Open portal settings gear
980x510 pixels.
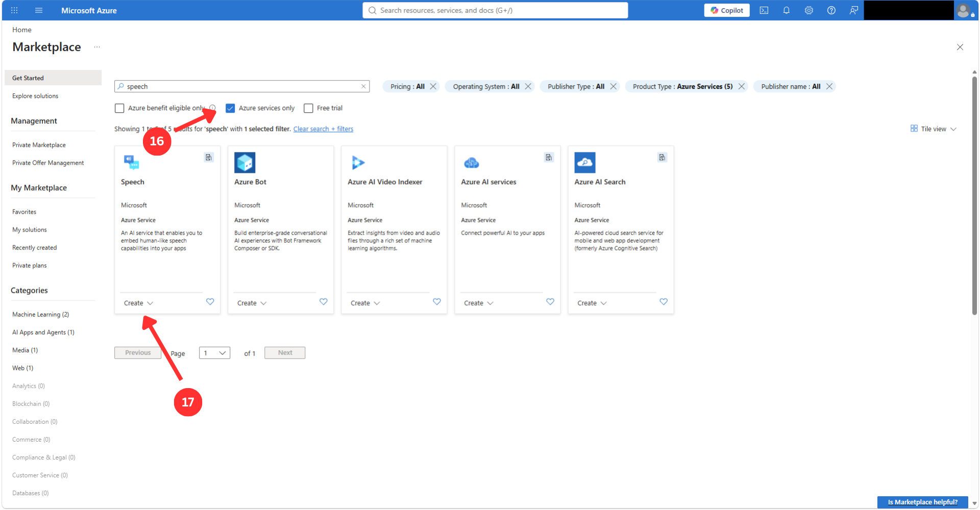[x=809, y=10]
